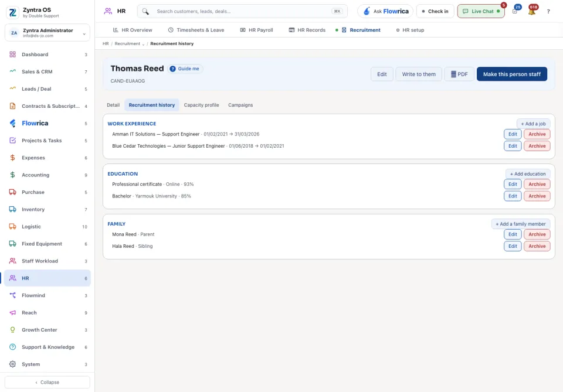This screenshot has width=563, height=392.
Task: Click the Zyntra OS logo icon
Action: pyautogui.click(x=12, y=12)
